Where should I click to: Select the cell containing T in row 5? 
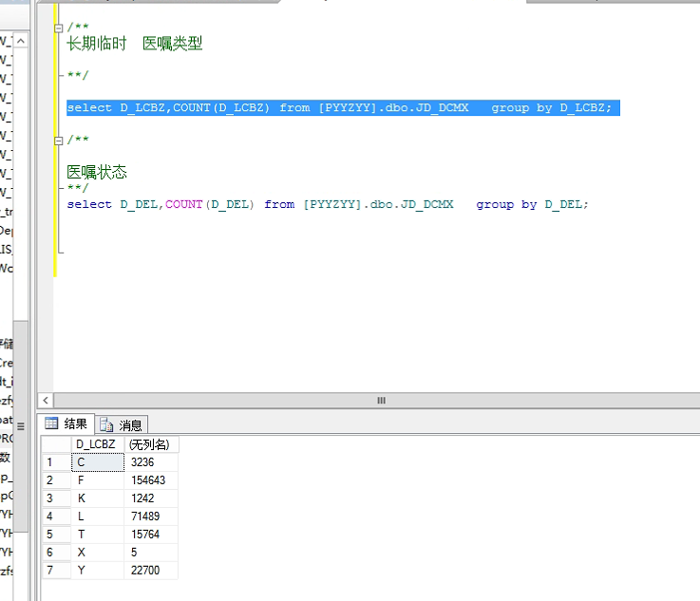click(98, 535)
